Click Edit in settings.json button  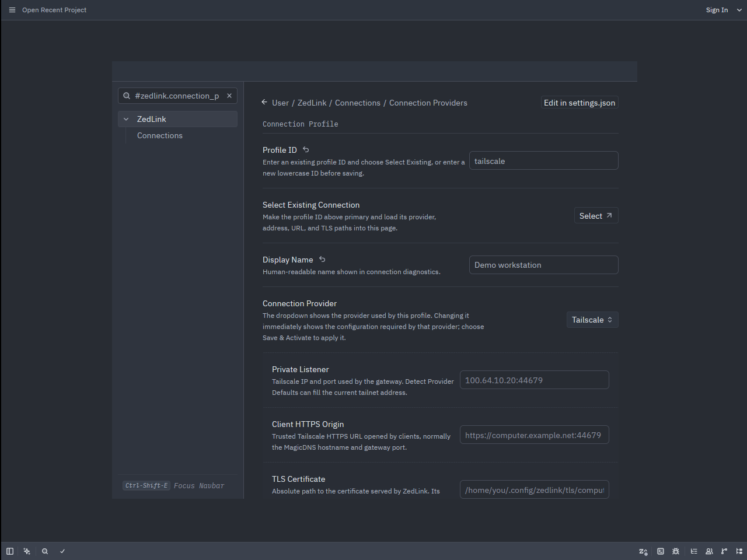pyautogui.click(x=580, y=103)
